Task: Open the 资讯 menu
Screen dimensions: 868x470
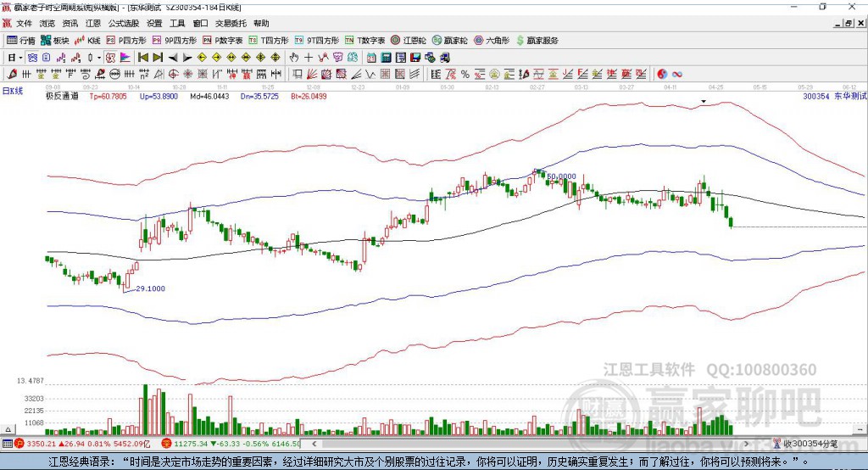Action: click(70, 23)
